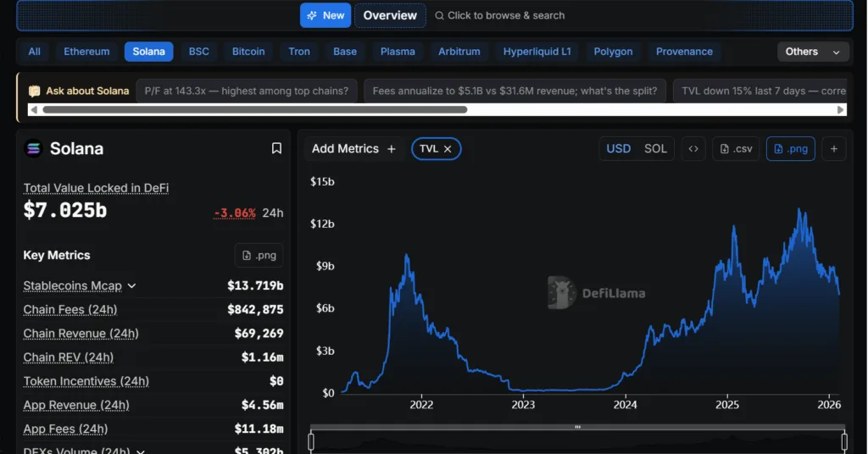Screen dimensions: 868x454
Task: Switch chart denomination to SOL
Action: [655, 149]
